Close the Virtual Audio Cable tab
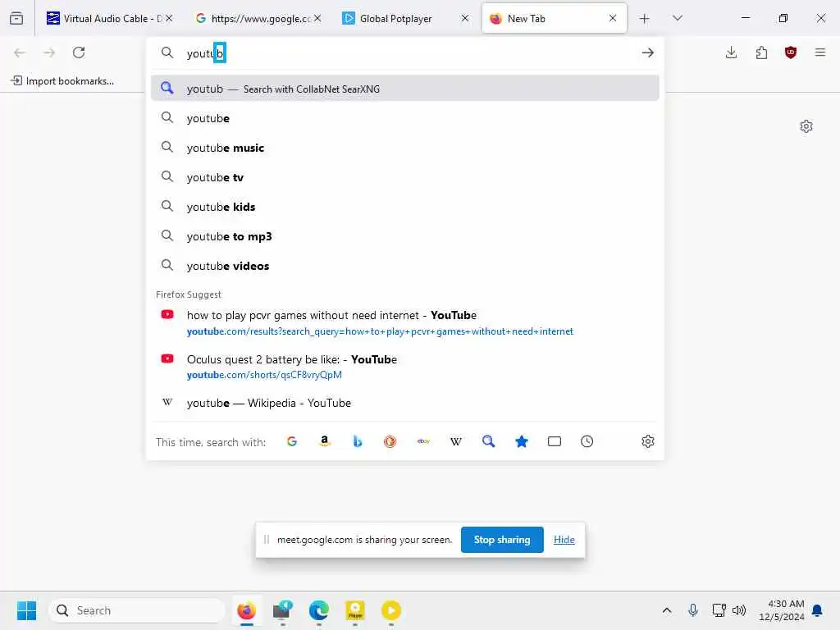 (x=169, y=18)
